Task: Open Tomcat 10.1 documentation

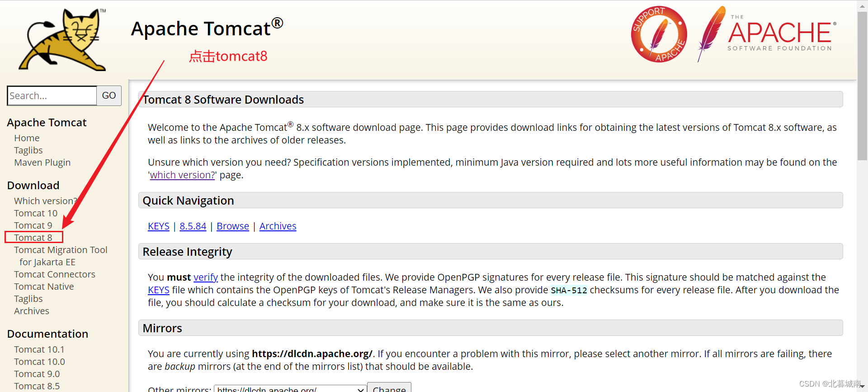Action: [39, 349]
